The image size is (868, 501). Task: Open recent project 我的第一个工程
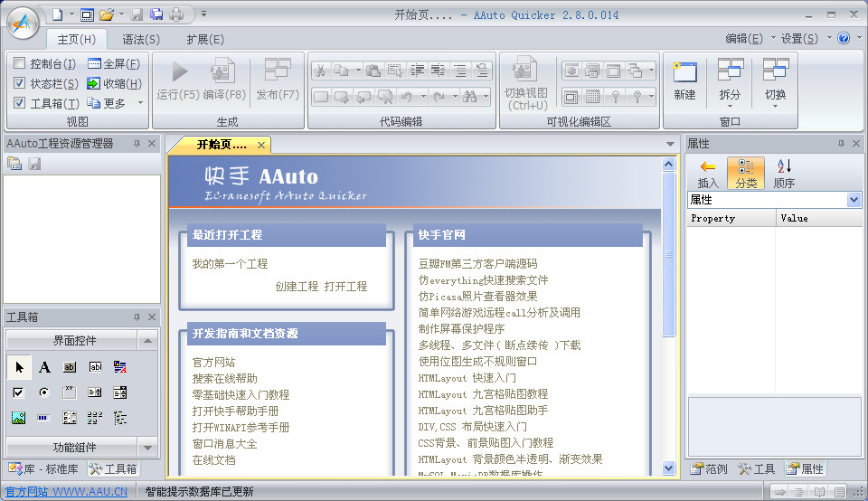(230, 263)
